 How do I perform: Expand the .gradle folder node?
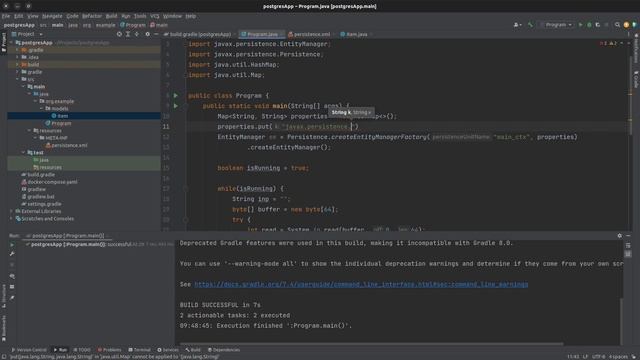pyautogui.click(x=18, y=50)
